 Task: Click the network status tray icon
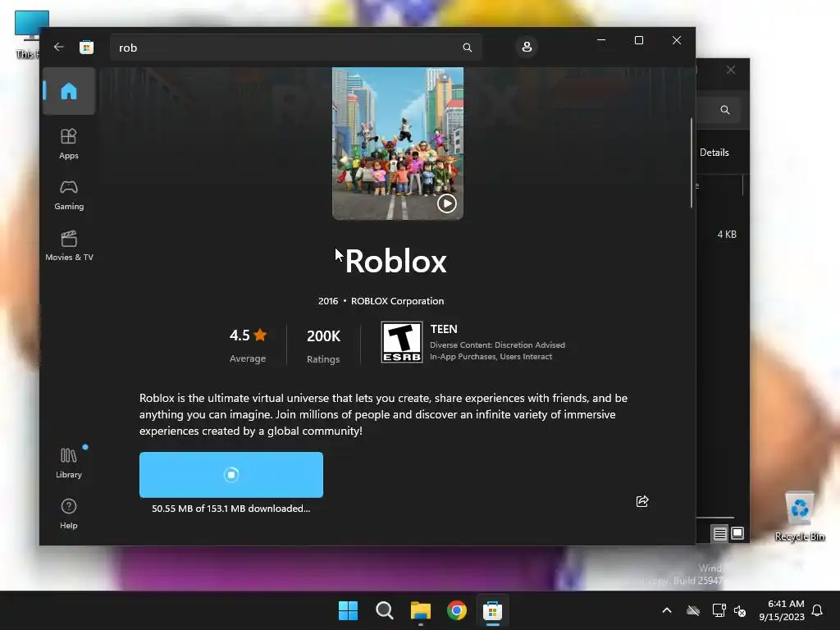(x=719, y=610)
